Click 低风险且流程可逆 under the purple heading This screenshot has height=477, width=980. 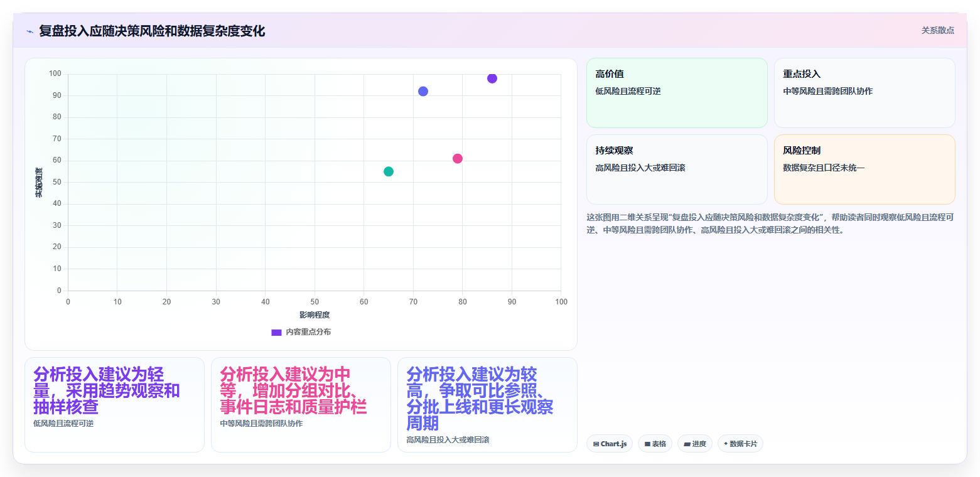pos(63,424)
